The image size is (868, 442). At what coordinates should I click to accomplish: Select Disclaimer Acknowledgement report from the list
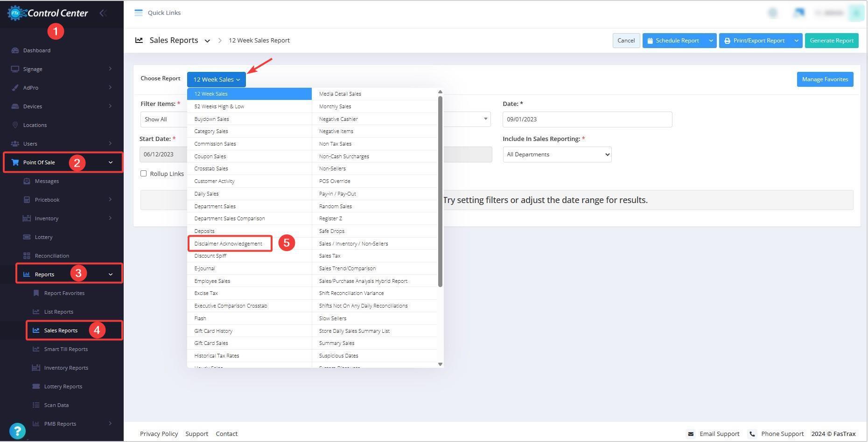point(228,244)
